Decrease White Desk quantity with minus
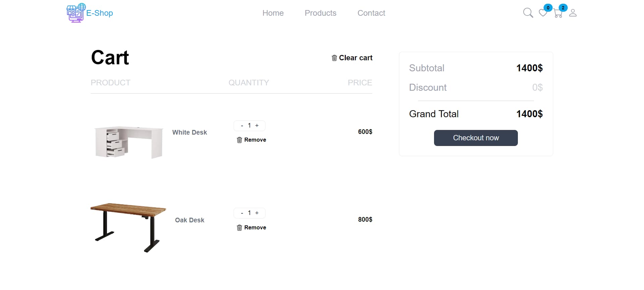 coord(242,126)
